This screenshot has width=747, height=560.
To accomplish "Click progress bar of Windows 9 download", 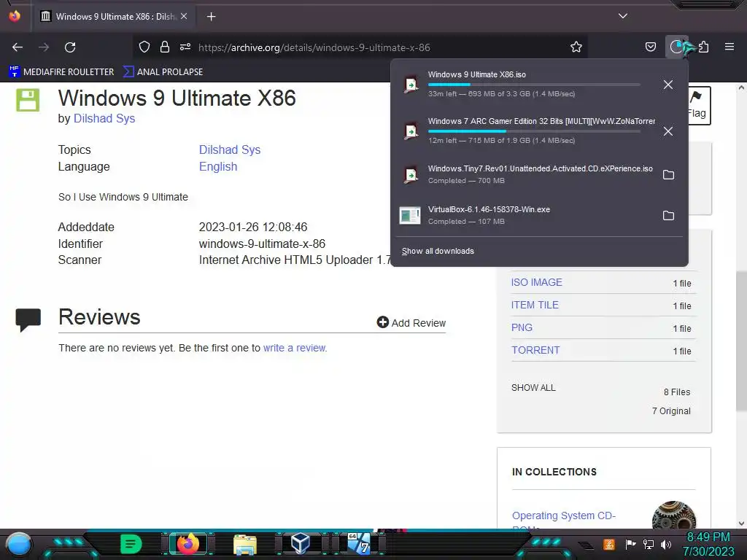I will 533,85.
